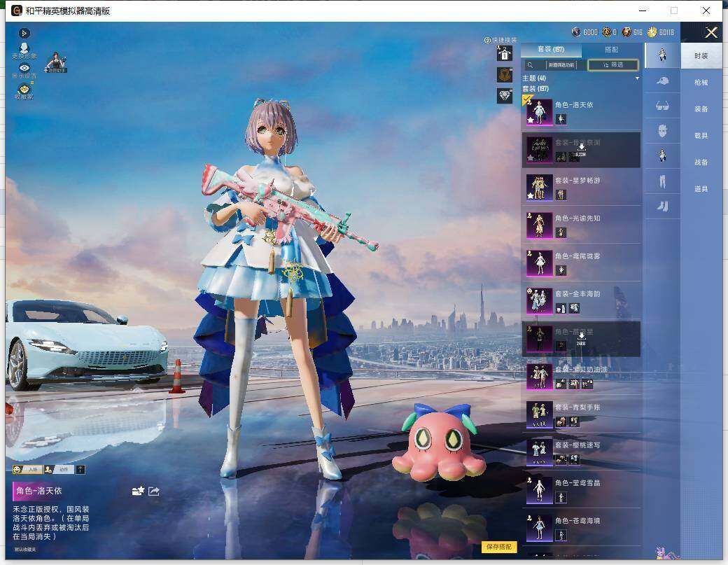Click the gold coin 60116 currency
The image size is (728, 565).
[652, 32]
